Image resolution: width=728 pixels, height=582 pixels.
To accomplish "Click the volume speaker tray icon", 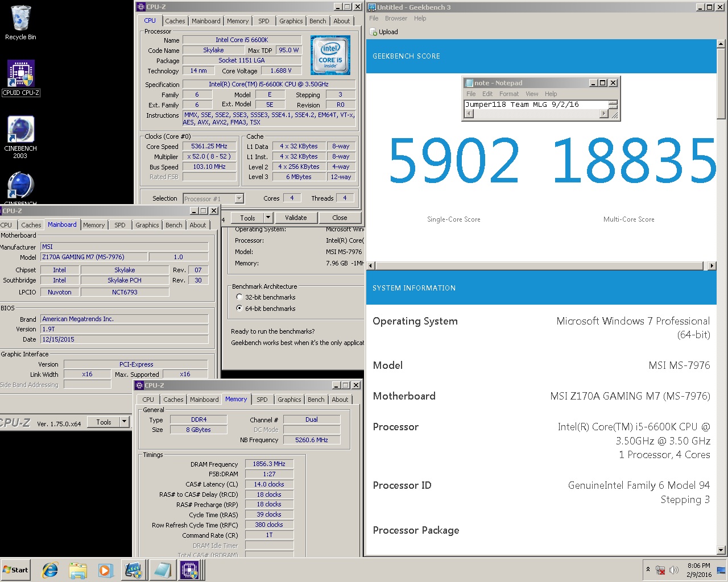I will 674,570.
